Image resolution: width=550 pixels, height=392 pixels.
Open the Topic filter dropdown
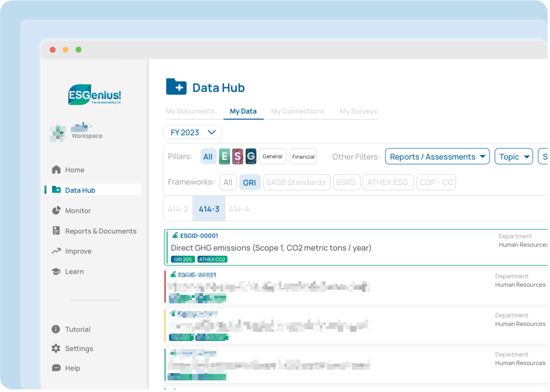click(513, 157)
